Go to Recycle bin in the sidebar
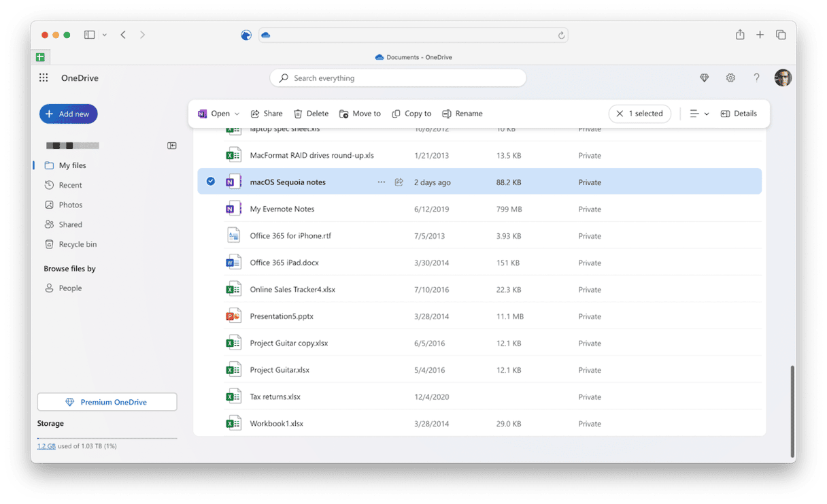This screenshot has width=827, height=504. point(78,244)
